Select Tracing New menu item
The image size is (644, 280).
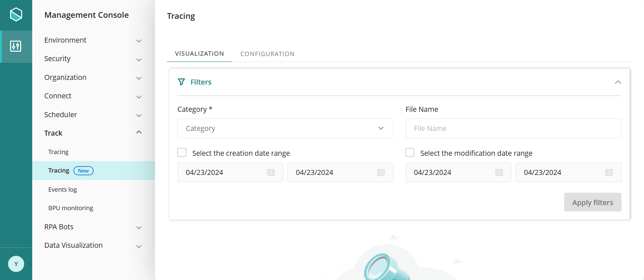tap(94, 171)
